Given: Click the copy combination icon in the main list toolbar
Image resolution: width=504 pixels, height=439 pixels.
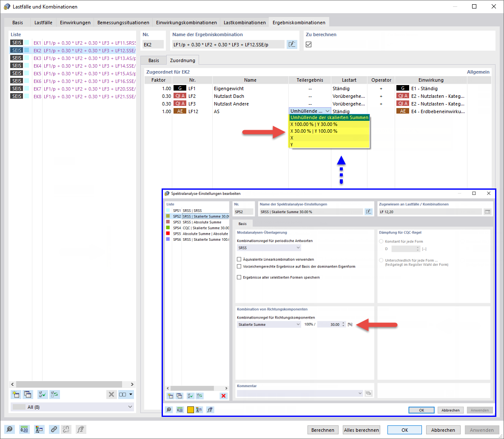Looking at the screenshot, I should point(28,394).
